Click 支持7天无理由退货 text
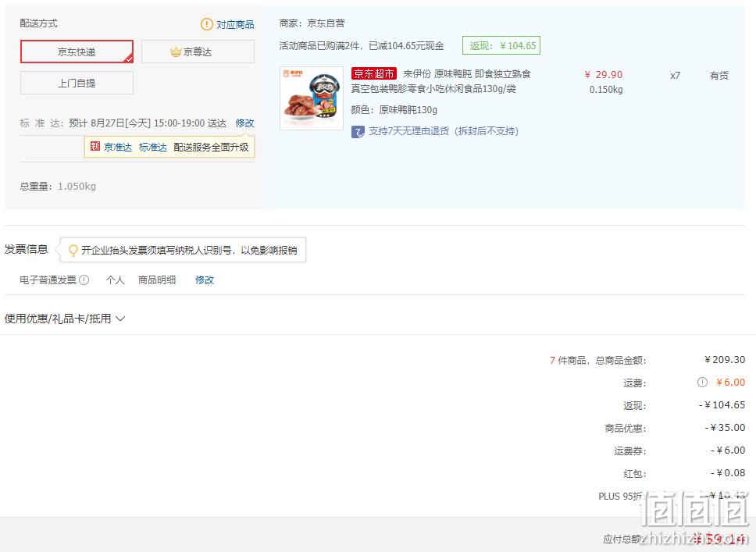 pyautogui.click(x=444, y=131)
